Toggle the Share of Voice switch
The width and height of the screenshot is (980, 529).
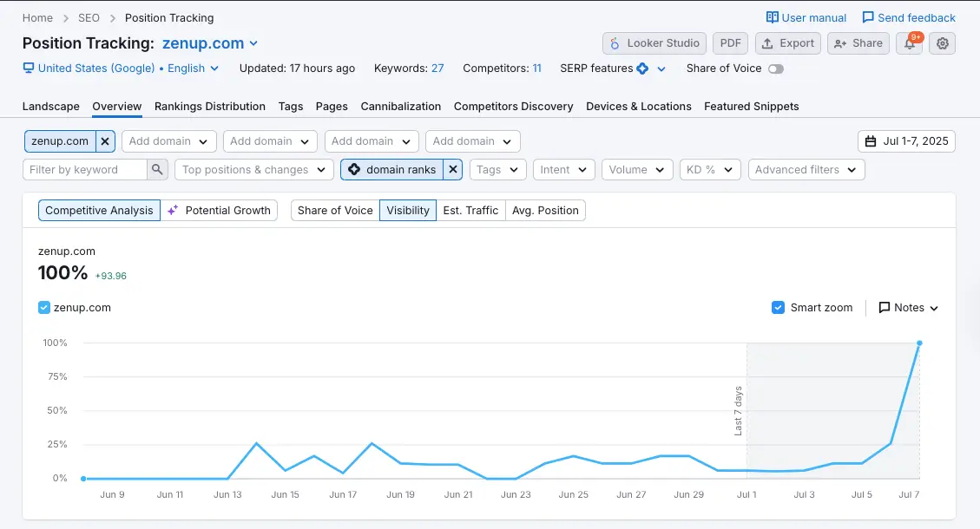click(776, 69)
